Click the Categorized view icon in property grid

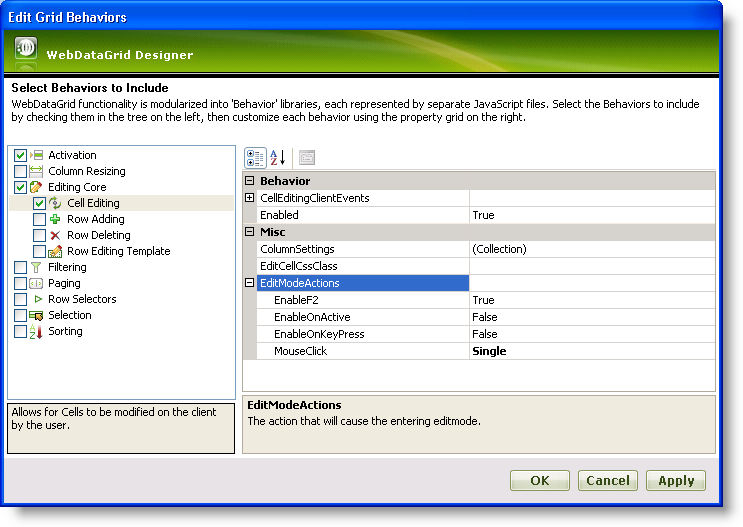[x=255, y=157]
